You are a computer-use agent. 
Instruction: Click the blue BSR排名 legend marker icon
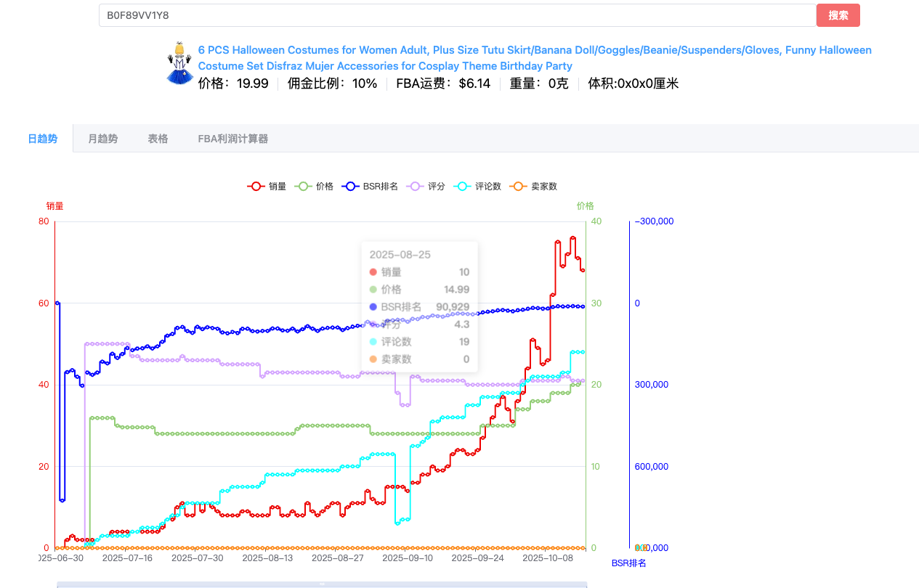click(x=350, y=187)
